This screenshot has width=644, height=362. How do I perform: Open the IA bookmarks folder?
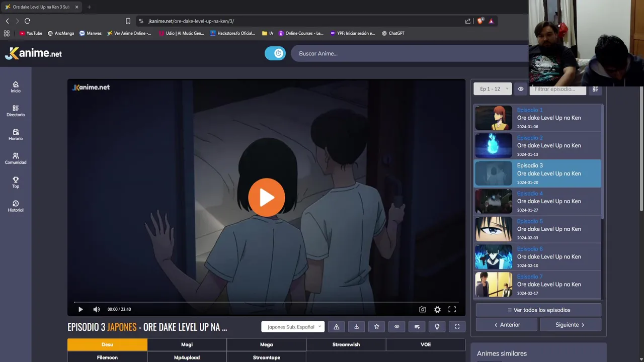[x=268, y=33]
